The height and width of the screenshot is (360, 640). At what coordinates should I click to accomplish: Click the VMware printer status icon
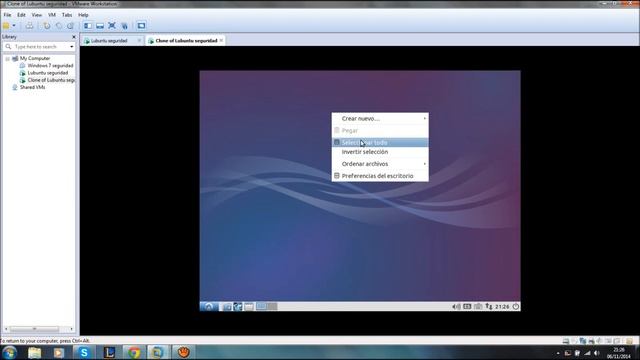tap(591, 340)
